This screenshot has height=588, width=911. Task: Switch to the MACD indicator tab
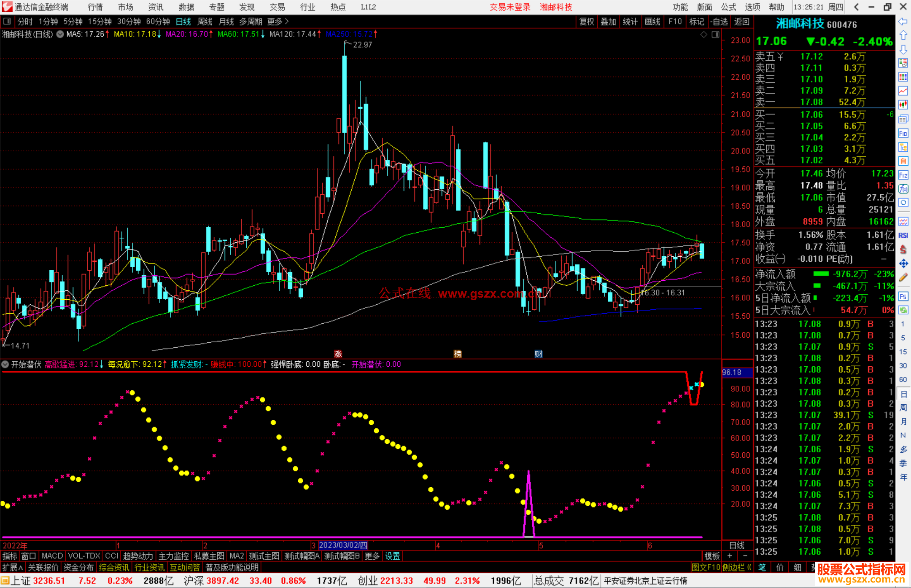pyautogui.click(x=52, y=556)
